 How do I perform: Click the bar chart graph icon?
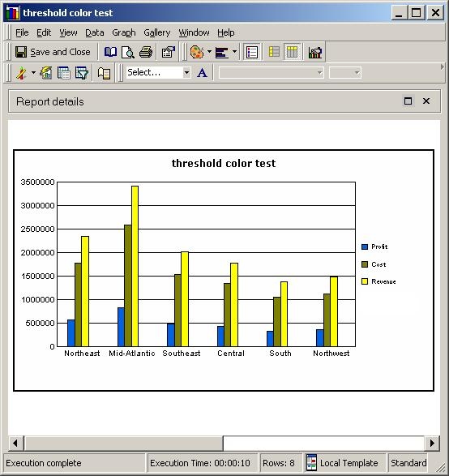coord(315,53)
